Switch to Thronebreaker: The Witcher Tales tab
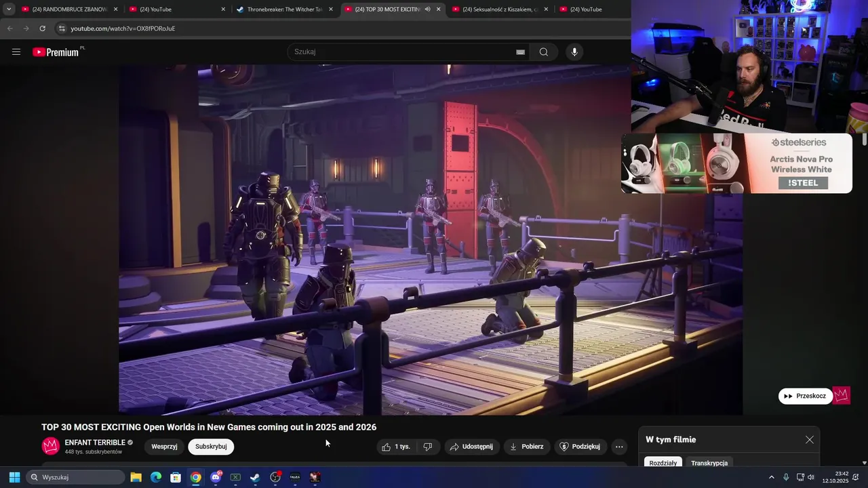The image size is (868, 488). pos(285,9)
